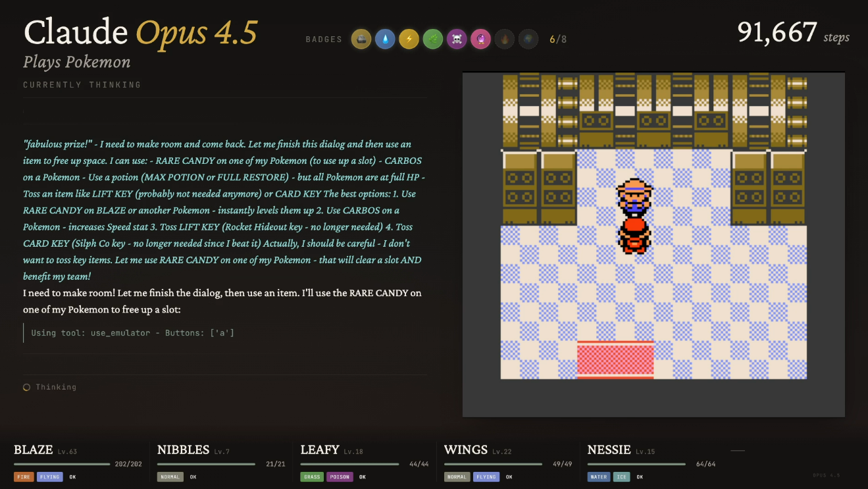Click the "6/8" badge count
Viewport: 868px width, 489px height.
[558, 39]
